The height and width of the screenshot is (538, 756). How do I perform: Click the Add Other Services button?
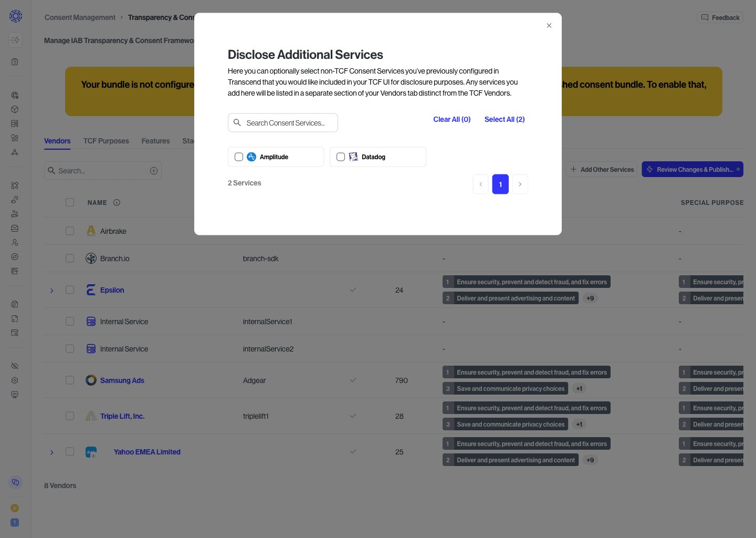[x=602, y=169]
